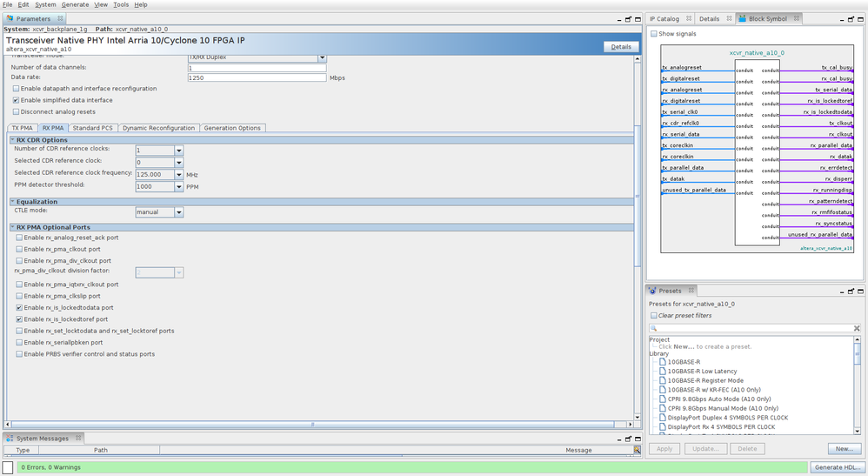Viewport: 868px width, 476px height.
Task: Click the 10GBASE-R preset file icon
Action: [663, 362]
